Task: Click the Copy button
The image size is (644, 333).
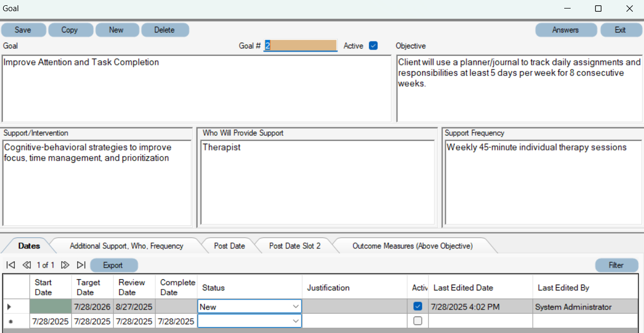Action: pyautogui.click(x=70, y=30)
